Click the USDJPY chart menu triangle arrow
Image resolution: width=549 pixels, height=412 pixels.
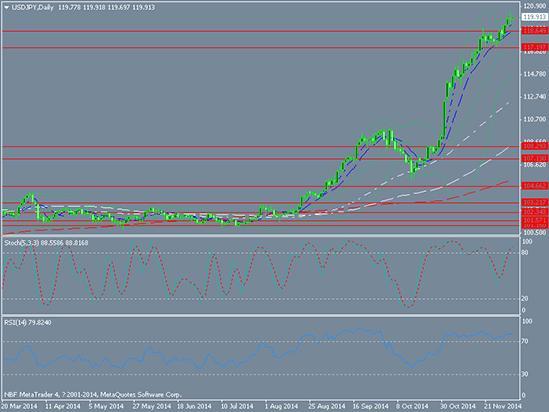point(7,8)
